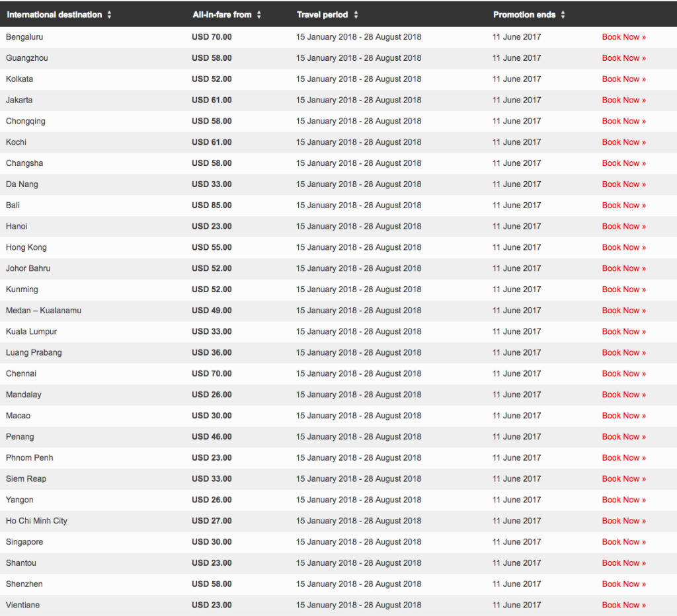This screenshot has width=677, height=616.
Task: Toggle sort icon next to Travel period
Action: click(x=356, y=15)
